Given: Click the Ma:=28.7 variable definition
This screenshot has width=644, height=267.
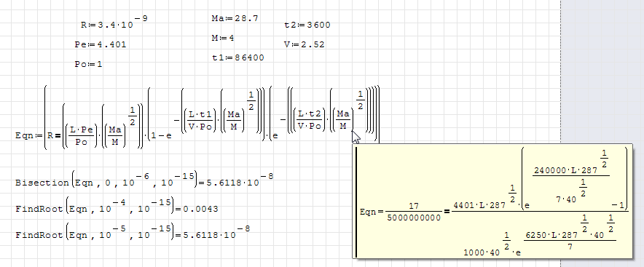Looking at the screenshot, I should (x=235, y=18).
